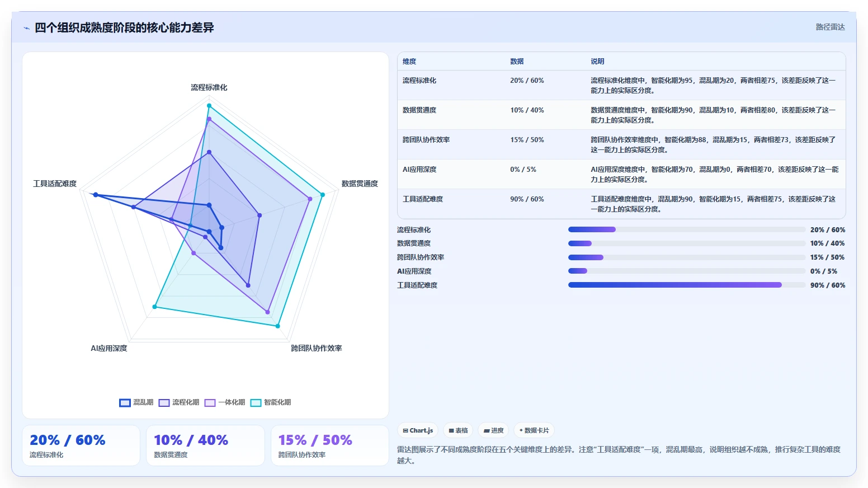868x488 pixels.
Task: Click the 数据贯通度 progress bar
Action: pyautogui.click(x=687, y=243)
